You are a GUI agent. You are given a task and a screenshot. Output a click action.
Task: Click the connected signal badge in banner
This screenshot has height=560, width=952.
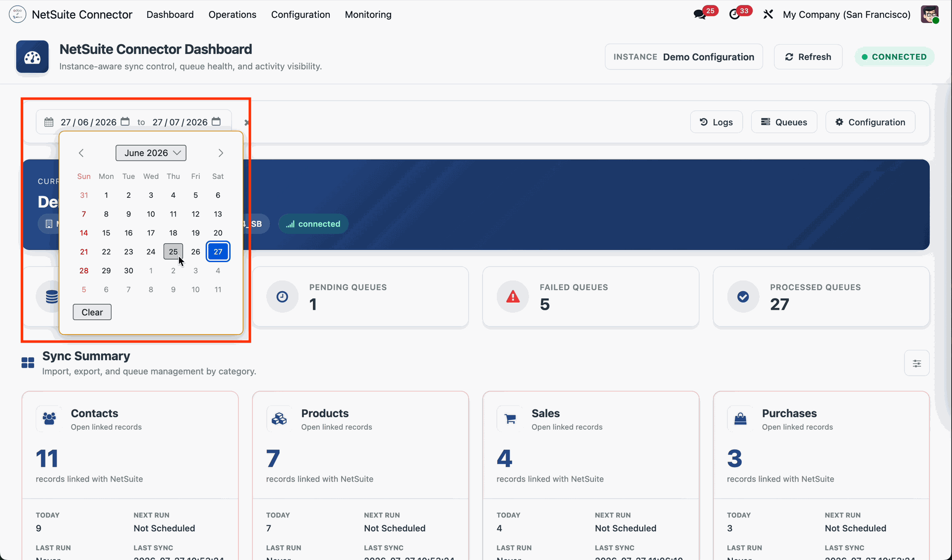(313, 224)
